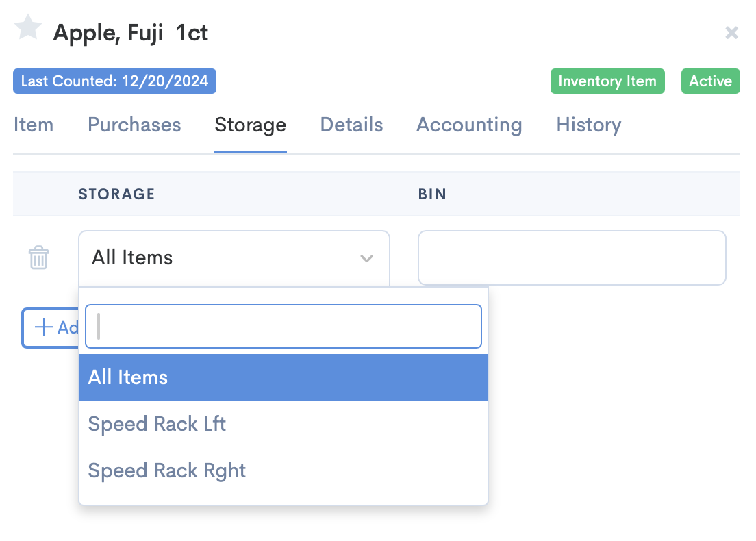The image size is (756, 541).
Task: Select the Storage tab
Action: click(250, 125)
